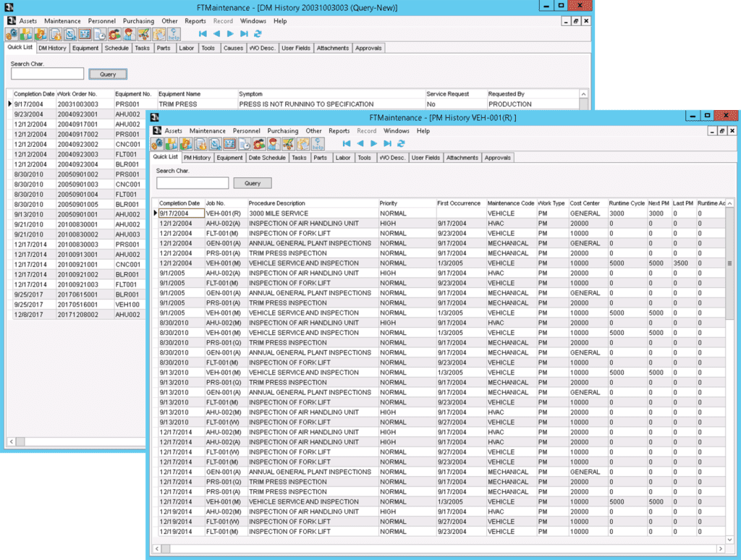Click the document with clock icon in DM History toolbar
Image resolution: width=741 pixels, height=560 pixels.
100,34
